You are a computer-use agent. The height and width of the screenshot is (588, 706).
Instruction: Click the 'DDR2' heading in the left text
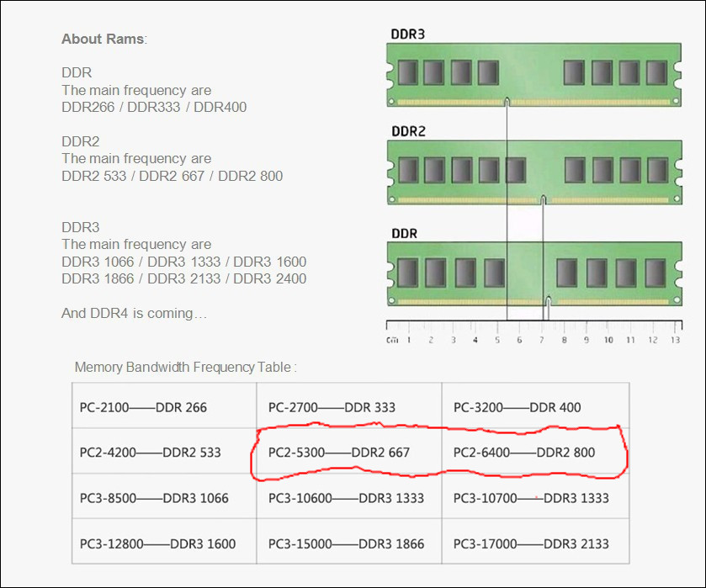(x=80, y=141)
